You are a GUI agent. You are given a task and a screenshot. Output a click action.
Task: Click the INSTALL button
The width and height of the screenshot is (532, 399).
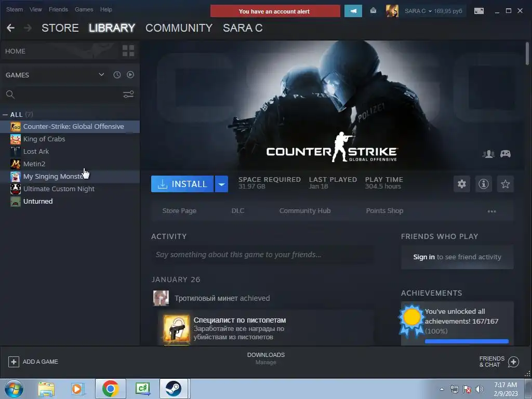[x=182, y=184]
